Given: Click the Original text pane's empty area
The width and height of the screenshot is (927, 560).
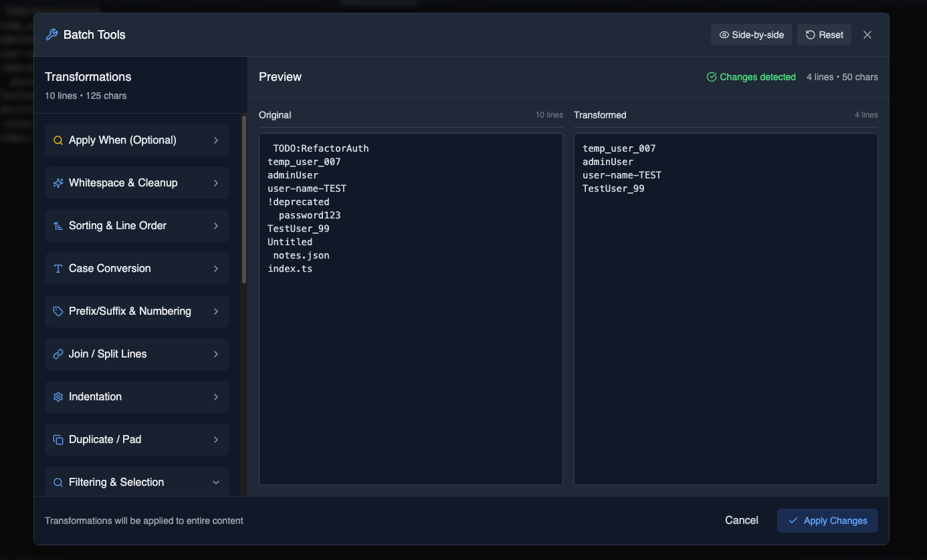Looking at the screenshot, I should click(411, 381).
